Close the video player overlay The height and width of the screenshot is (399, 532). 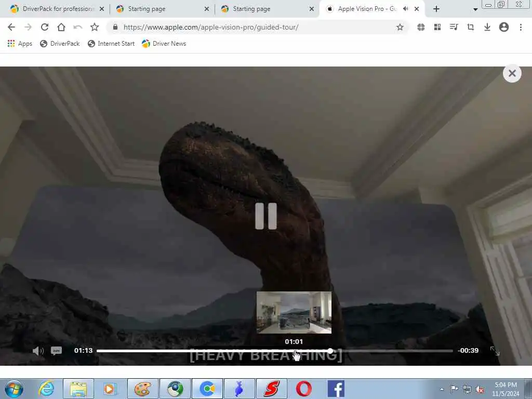pyautogui.click(x=512, y=73)
